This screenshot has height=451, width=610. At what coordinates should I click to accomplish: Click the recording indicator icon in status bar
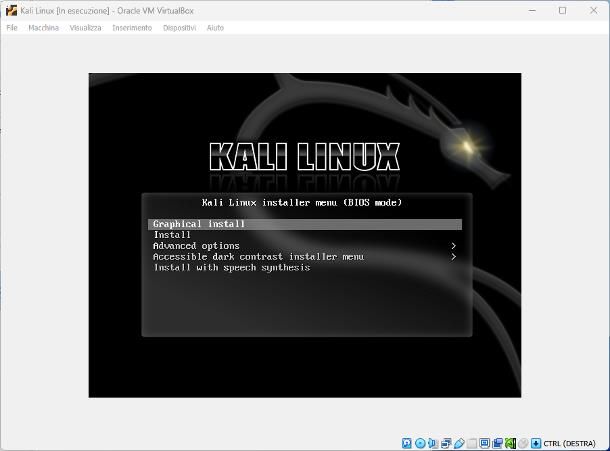(497, 443)
